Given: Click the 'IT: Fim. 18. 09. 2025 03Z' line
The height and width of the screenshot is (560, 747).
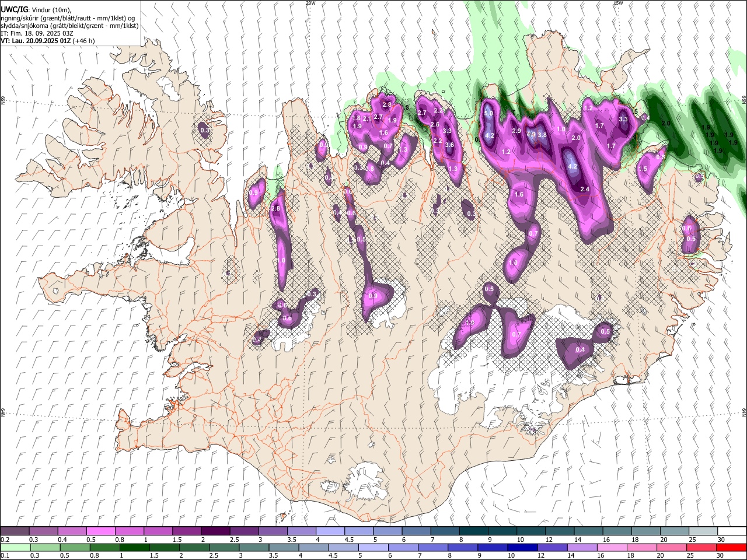Looking at the screenshot, I should click(36, 33).
